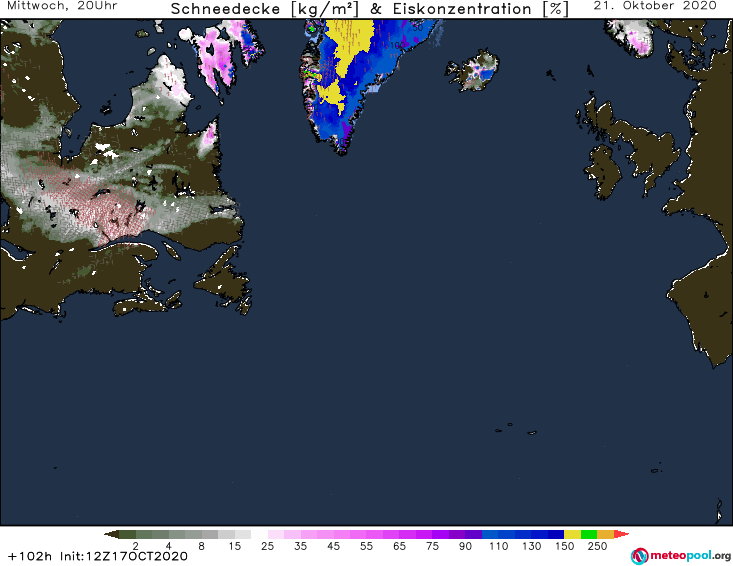Click legend value '250'
Image resolution: width=733 pixels, height=566 pixels.
(597, 546)
